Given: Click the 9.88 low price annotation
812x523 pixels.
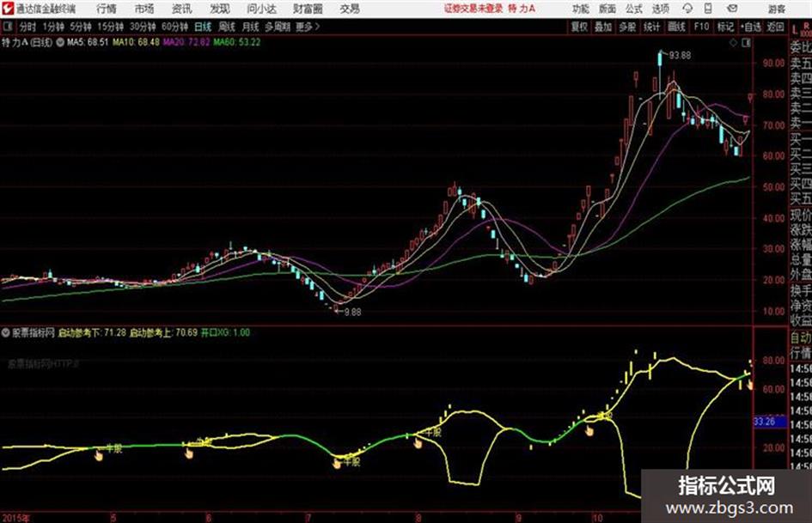Looking at the screenshot, I should tap(352, 313).
